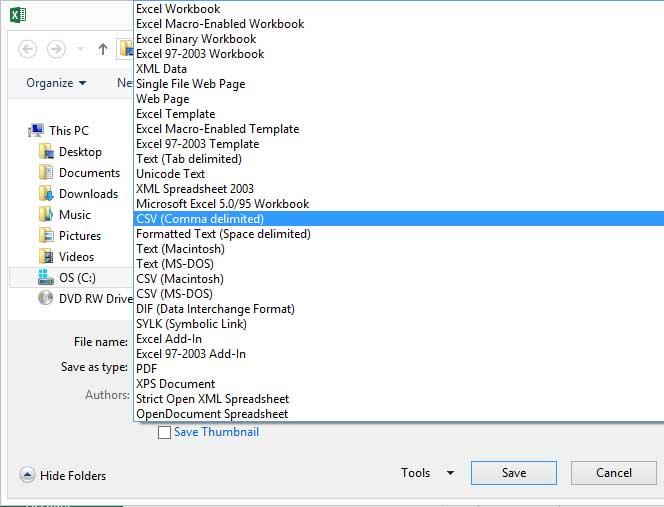Choose Excel Binary Workbook type
This screenshot has height=507, width=664.
tap(398, 39)
